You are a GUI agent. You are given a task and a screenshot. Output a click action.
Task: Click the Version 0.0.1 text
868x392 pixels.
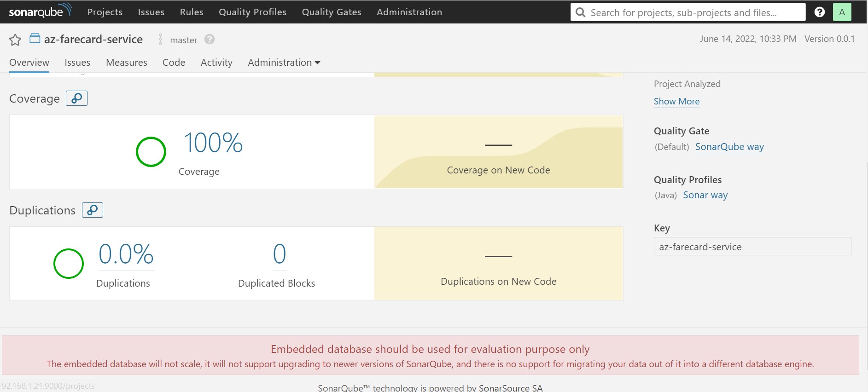pos(829,39)
